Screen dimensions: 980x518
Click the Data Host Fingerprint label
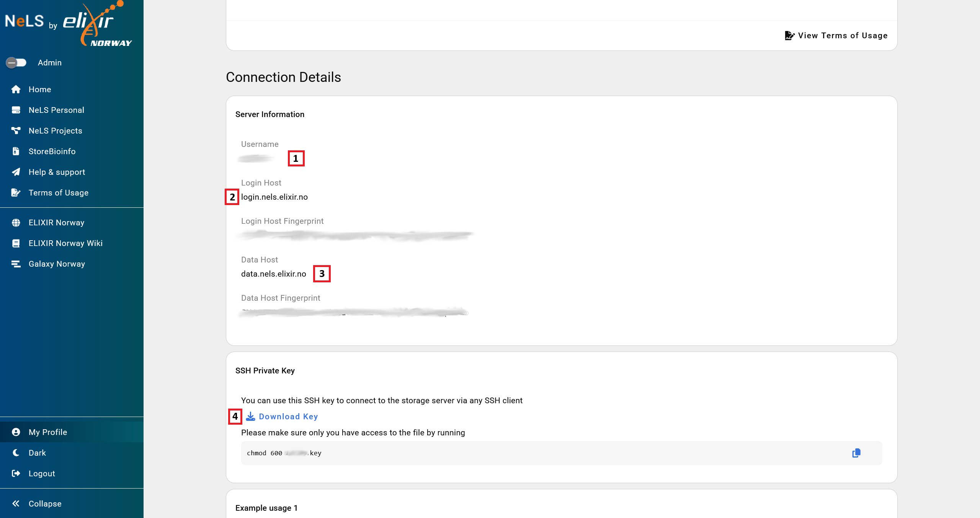click(281, 298)
